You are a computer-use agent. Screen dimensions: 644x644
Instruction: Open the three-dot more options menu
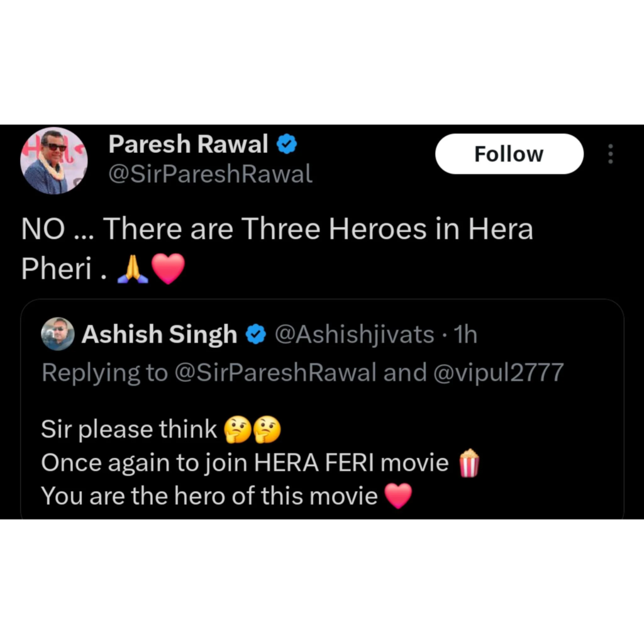(610, 153)
